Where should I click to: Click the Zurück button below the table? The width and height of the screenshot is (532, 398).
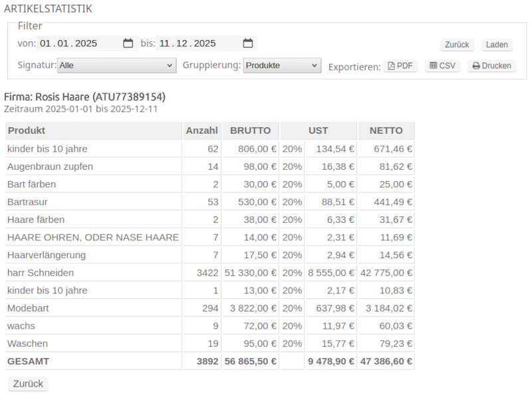point(27,383)
